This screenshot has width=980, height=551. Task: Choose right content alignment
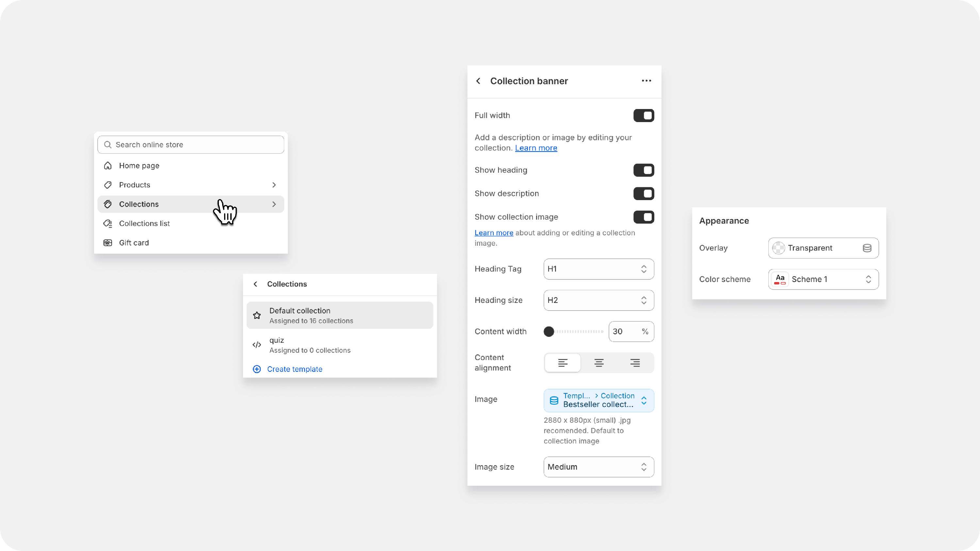pos(635,363)
